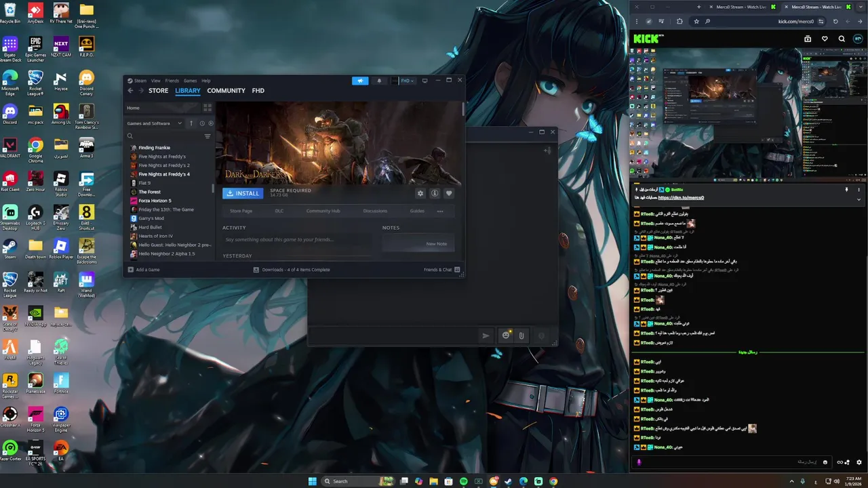Add Dark and Darker to favorites heart
This screenshot has height=488, width=868.
coord(448,193)
